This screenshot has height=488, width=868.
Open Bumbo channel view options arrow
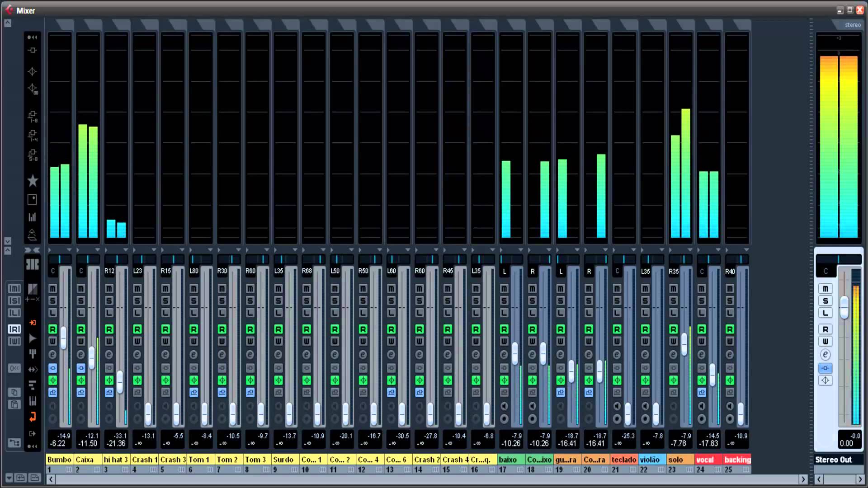tap(69, 250)
